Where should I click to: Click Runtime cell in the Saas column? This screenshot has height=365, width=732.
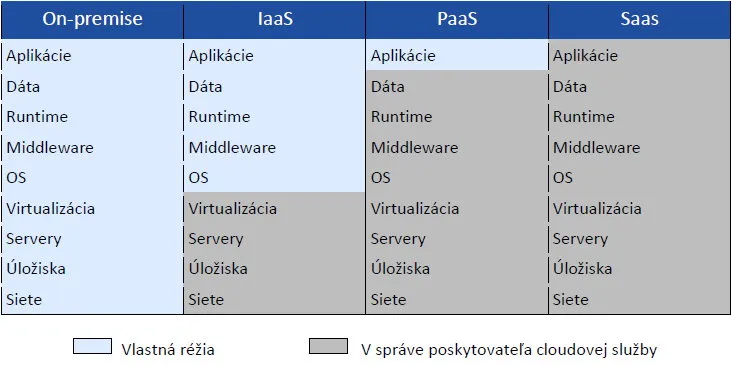point(640,117)
